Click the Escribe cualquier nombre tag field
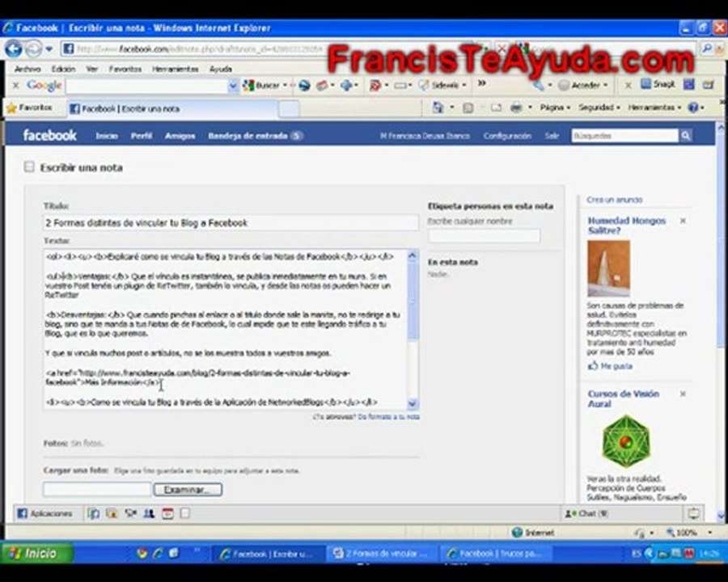Screen dimensions: 728x582 [x=484, y=235]
